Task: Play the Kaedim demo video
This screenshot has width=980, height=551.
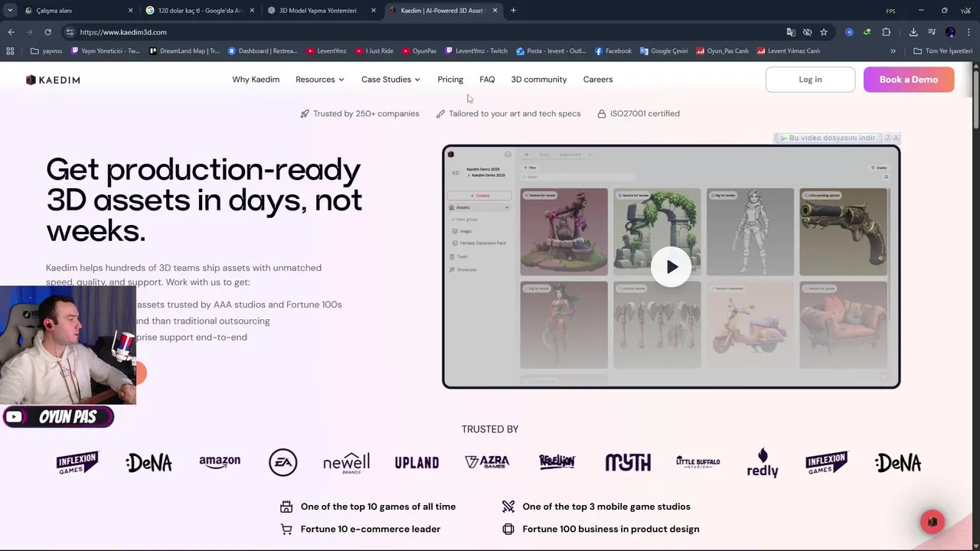Action: pos(671,267)
